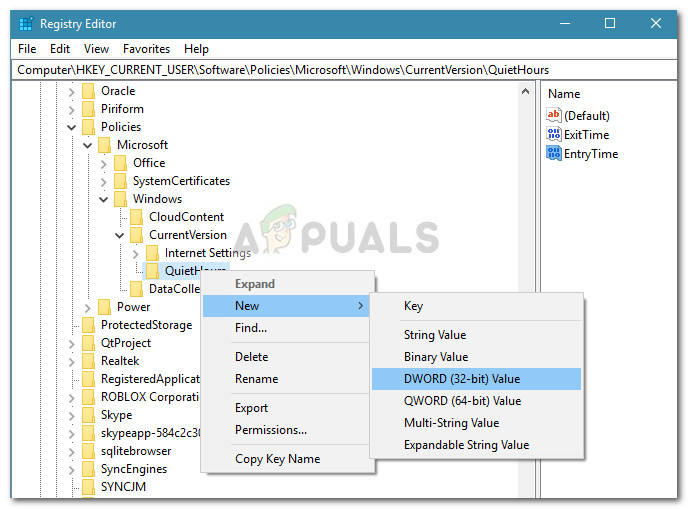
Task: Click the registry path address bar
Action: click(x=344, y=70)
